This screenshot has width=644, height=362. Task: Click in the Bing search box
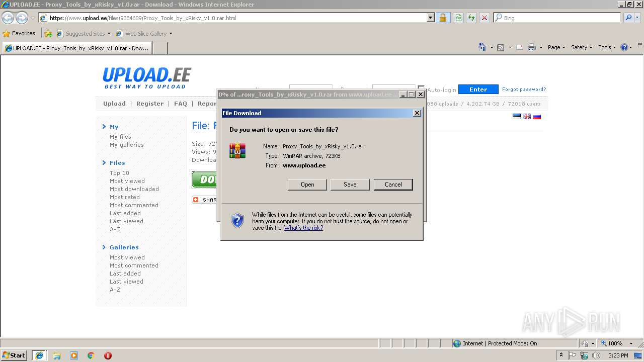557,18
